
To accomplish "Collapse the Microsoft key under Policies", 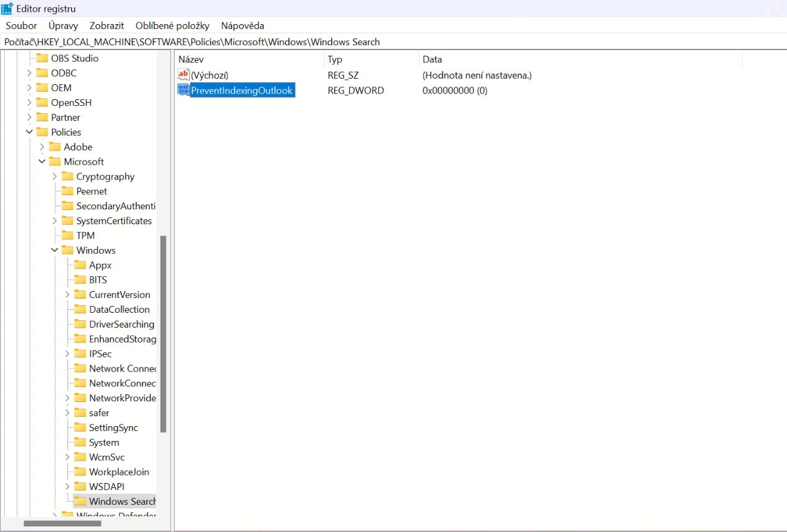I will tap(42, 162).
